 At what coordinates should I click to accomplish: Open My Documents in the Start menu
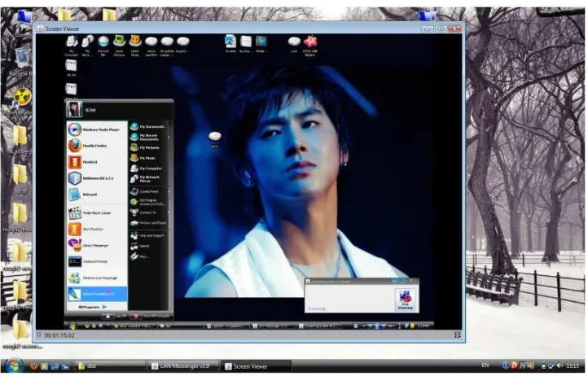(x=147, y=127)
